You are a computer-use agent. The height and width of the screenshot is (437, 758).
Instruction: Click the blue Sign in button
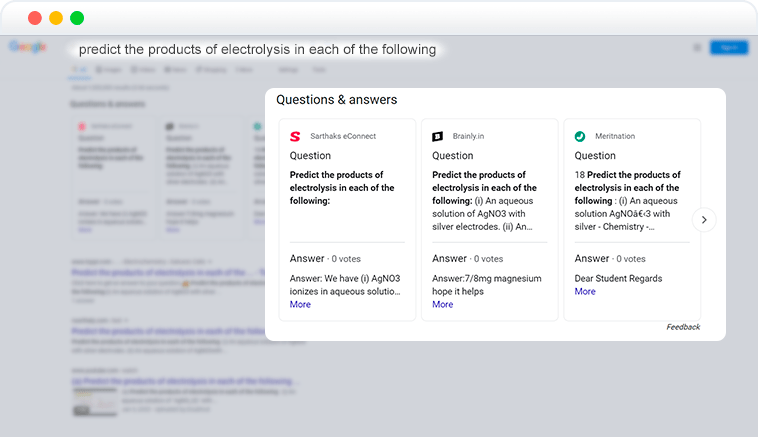tap(729, 47)
